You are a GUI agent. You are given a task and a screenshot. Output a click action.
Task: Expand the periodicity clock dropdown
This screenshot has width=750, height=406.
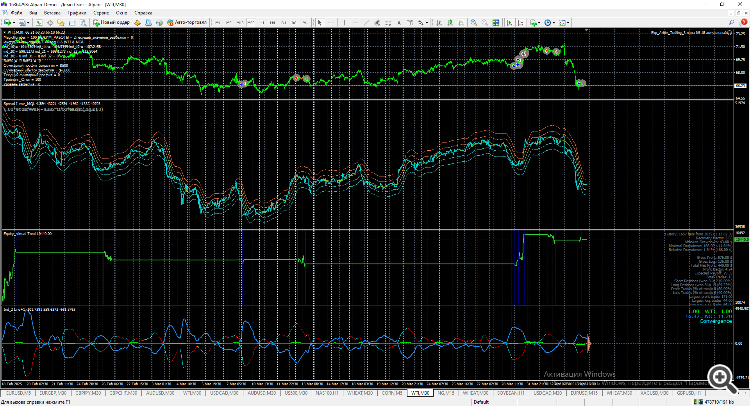[x=554, y=22]
